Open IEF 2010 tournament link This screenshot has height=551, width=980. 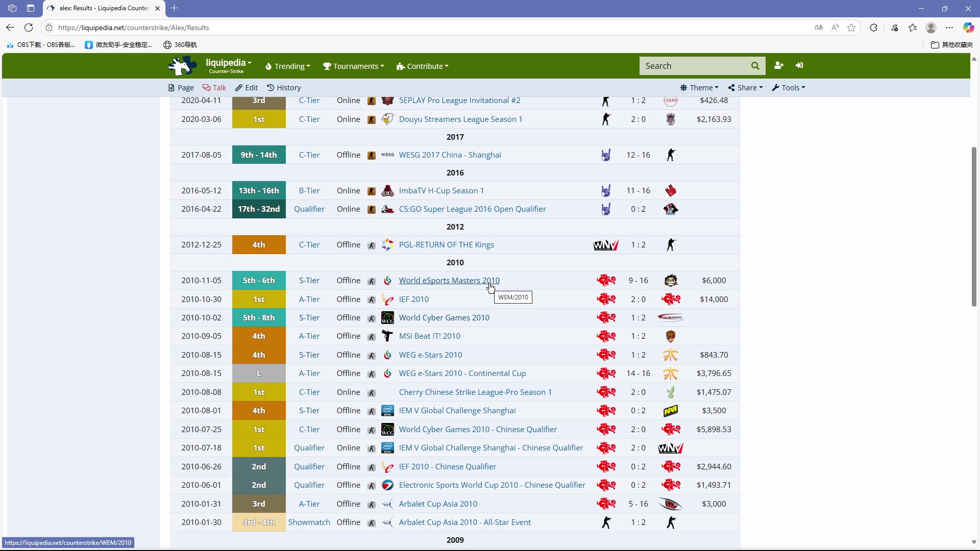pos(414,299)
